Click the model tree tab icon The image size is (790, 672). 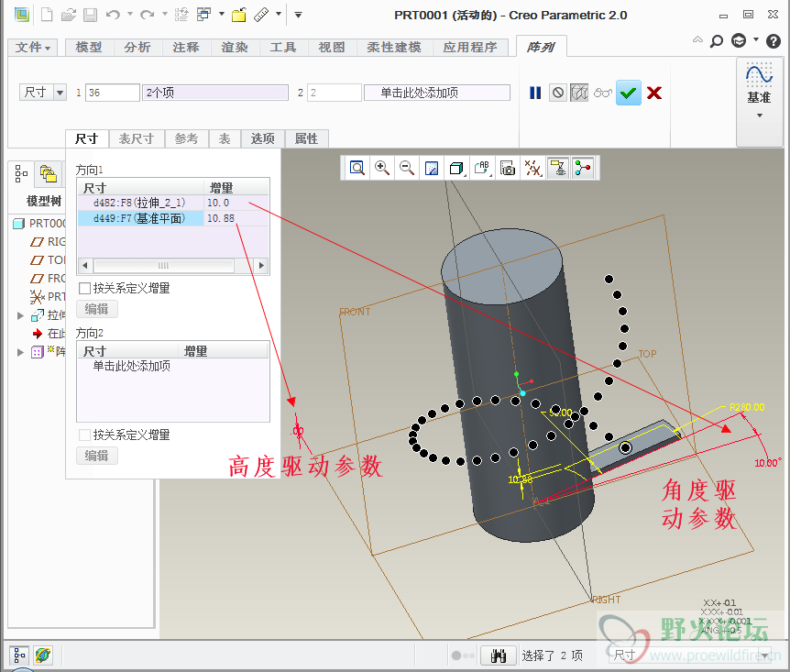(x=21, y=173)
